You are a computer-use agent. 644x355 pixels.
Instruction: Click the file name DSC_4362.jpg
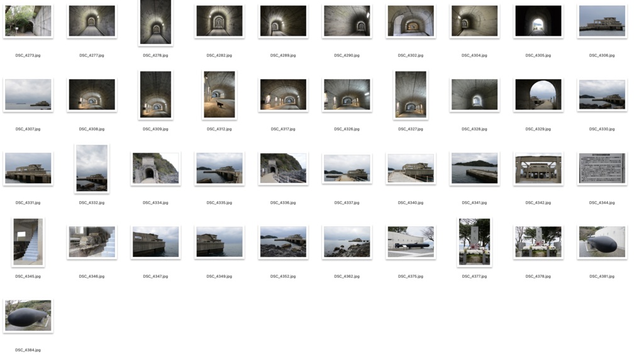tap(347, 276)
